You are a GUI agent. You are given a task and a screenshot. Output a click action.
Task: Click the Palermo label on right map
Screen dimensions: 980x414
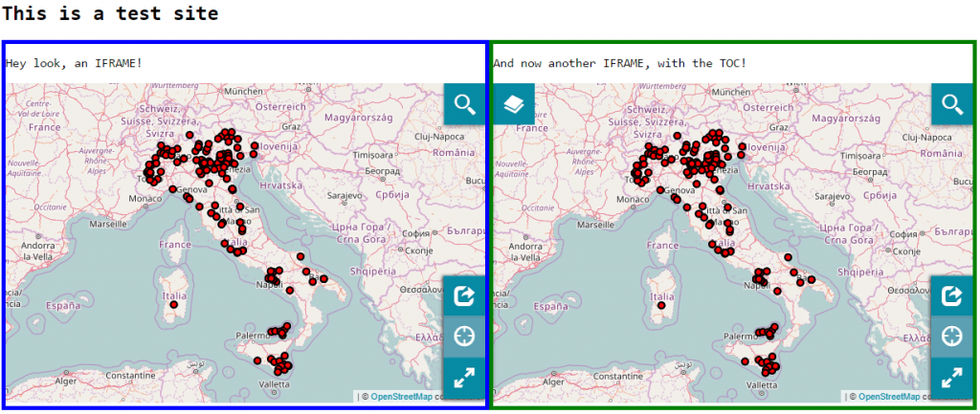741,337
